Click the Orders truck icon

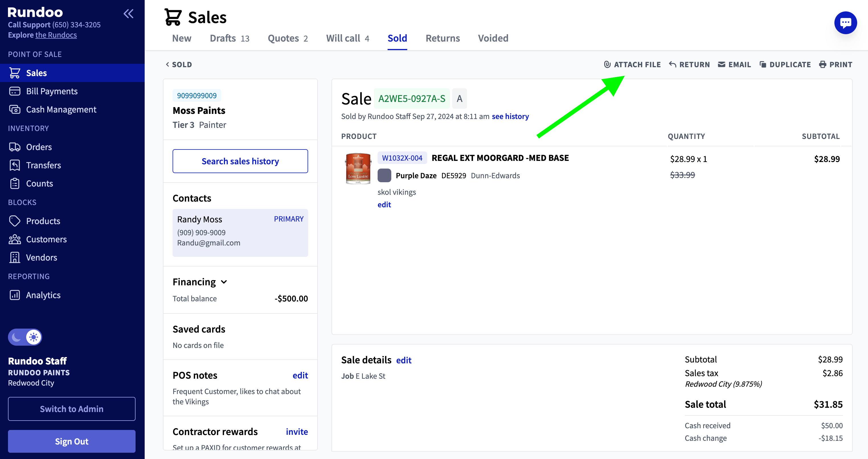(15, 147)
